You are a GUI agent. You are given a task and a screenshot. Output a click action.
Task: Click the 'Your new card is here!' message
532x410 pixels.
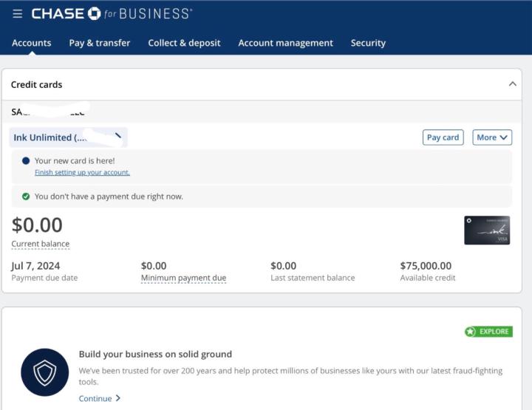pos(75,161)
